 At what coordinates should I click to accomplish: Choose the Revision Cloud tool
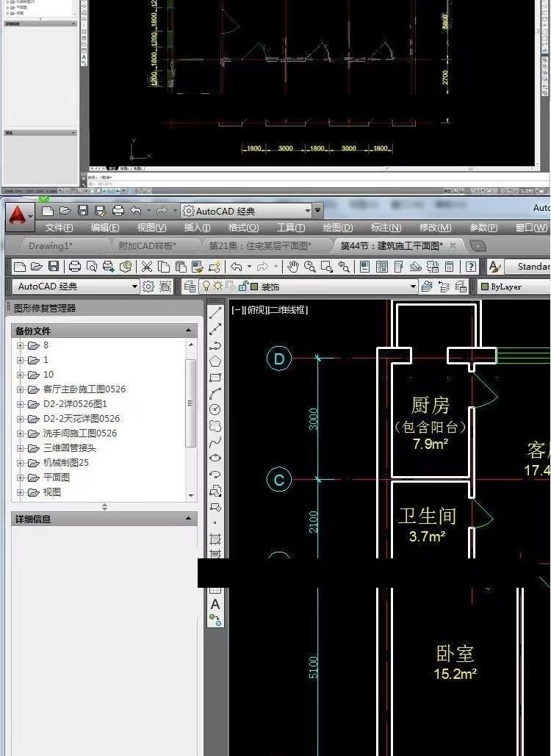[x=215, y=426]
